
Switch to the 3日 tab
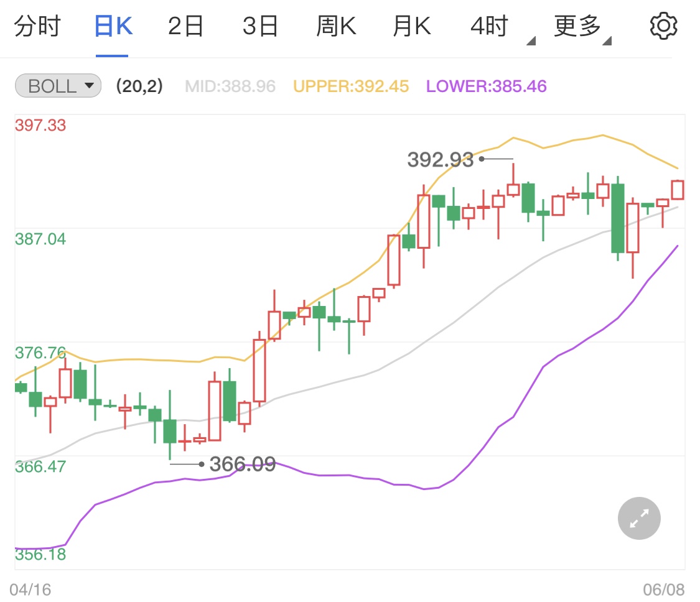pyautogui.click(x=260, y=26)
